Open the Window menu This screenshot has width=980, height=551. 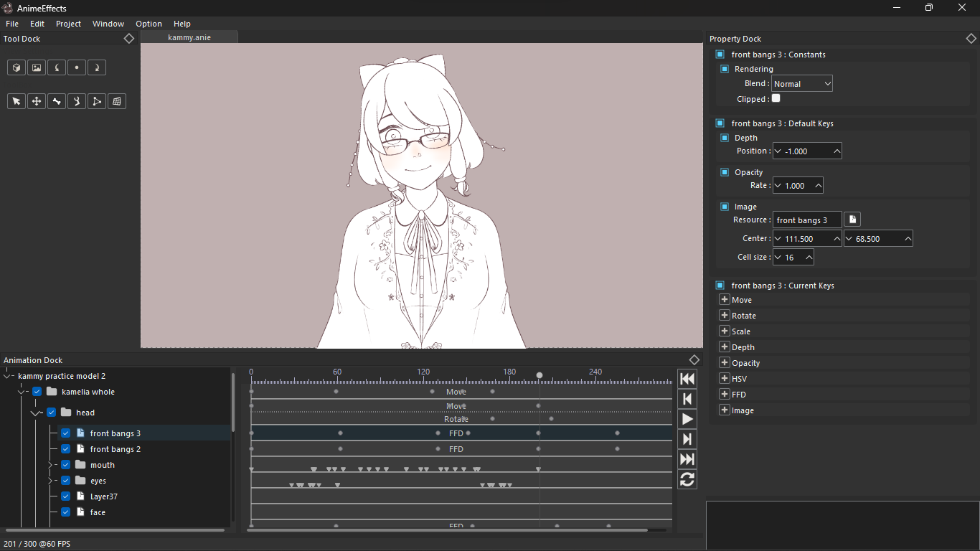[x=108, y=24]
